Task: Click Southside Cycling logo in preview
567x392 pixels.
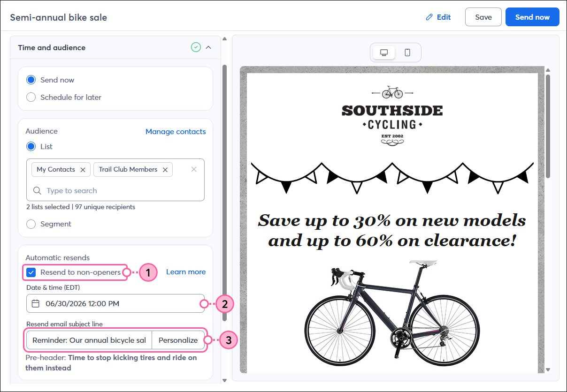Action: (x=392, y=116)
